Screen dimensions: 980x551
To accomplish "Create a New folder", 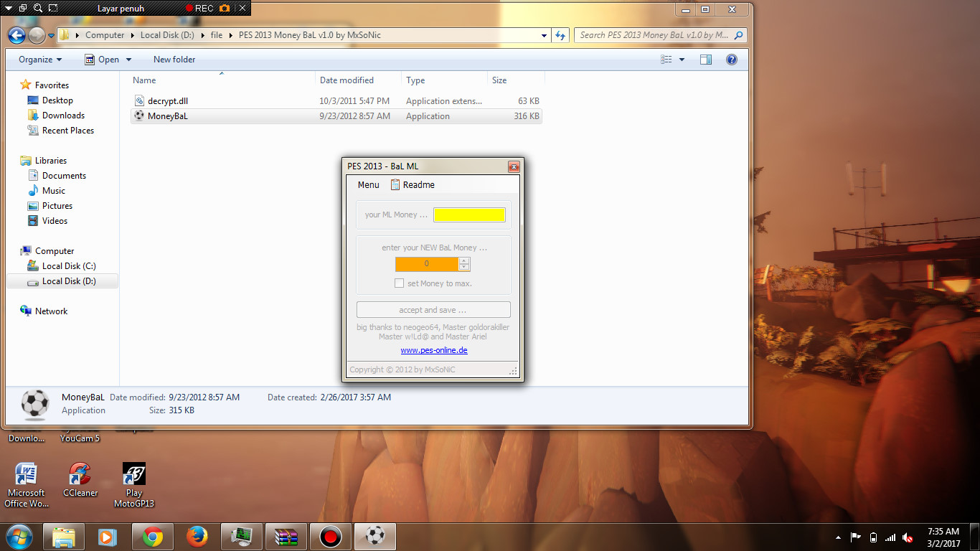I will pos(174,60).
